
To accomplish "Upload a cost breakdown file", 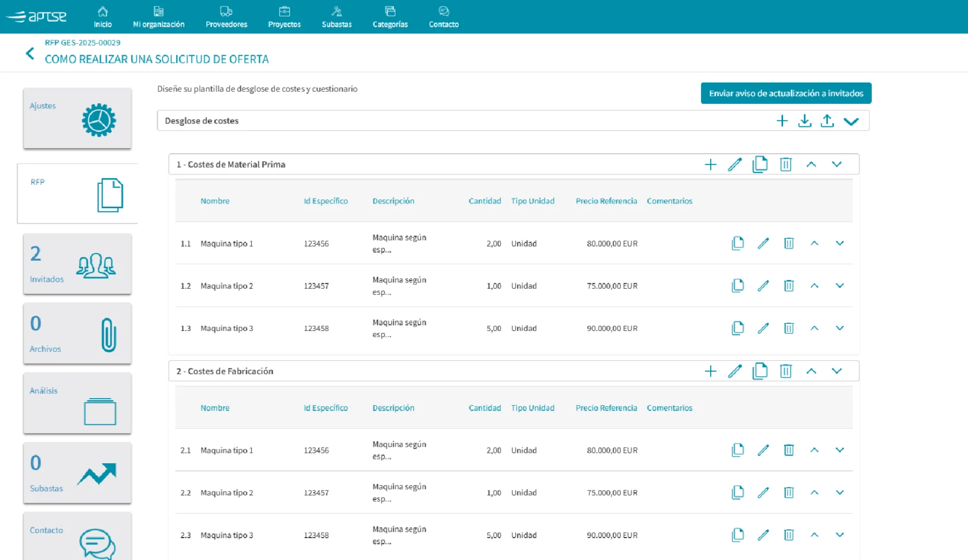I will click(x=827, y=120).
